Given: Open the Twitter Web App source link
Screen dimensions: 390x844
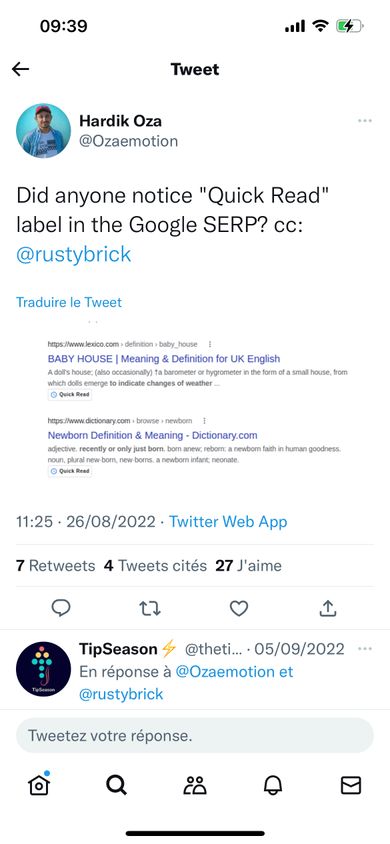Looking at the screenshot, I should (x=228, y=522).
